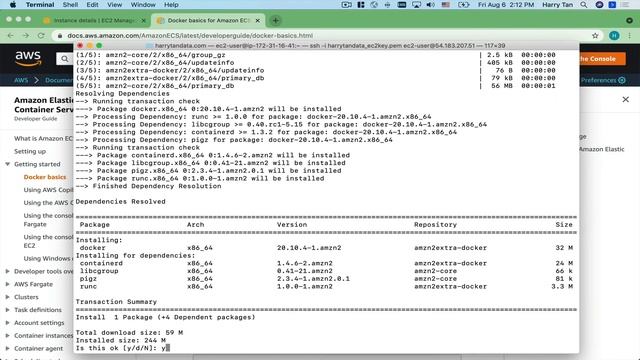Expand the AWS Fargate section
Viewport: 640px width, 360px height.
pos(7,284)
